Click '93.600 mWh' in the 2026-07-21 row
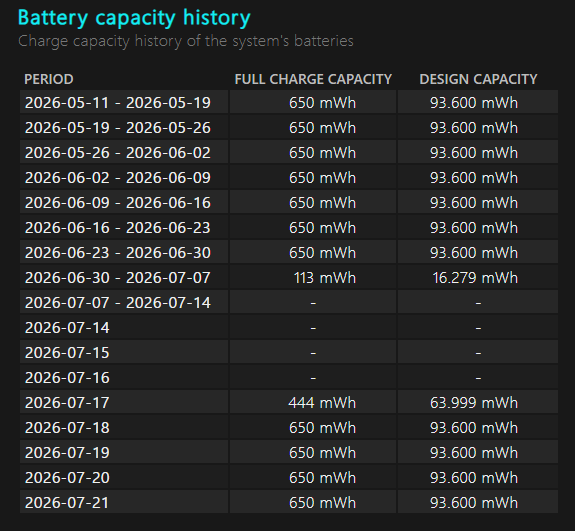The width and height of the screenshot is (575, 531). (474, 502)
